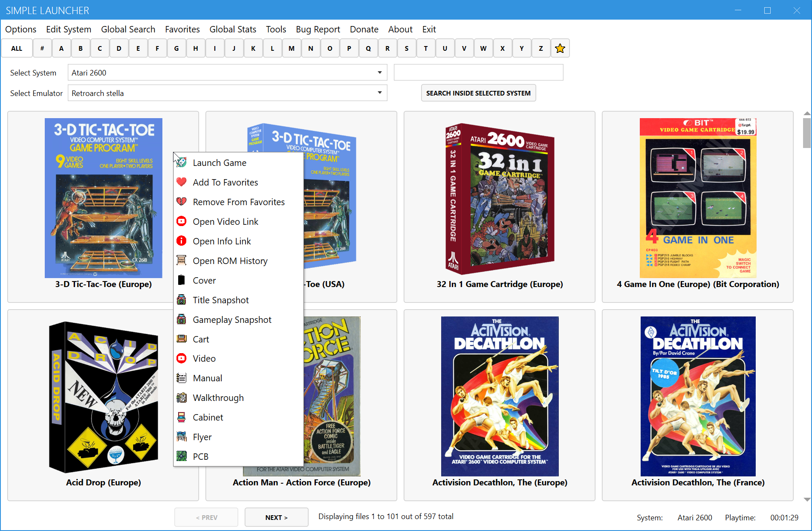Click the Open Video Link play icon

(182, 221)
